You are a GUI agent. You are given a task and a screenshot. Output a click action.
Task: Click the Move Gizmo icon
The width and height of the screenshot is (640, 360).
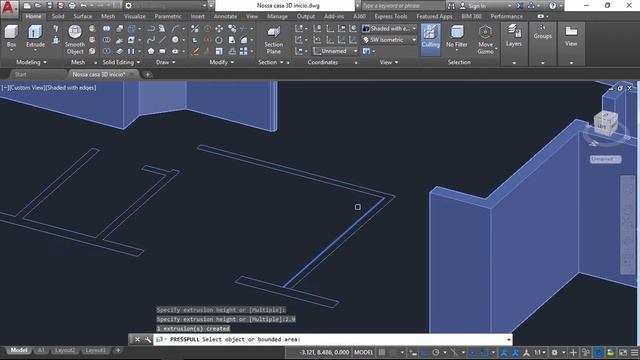coord(485,33)
